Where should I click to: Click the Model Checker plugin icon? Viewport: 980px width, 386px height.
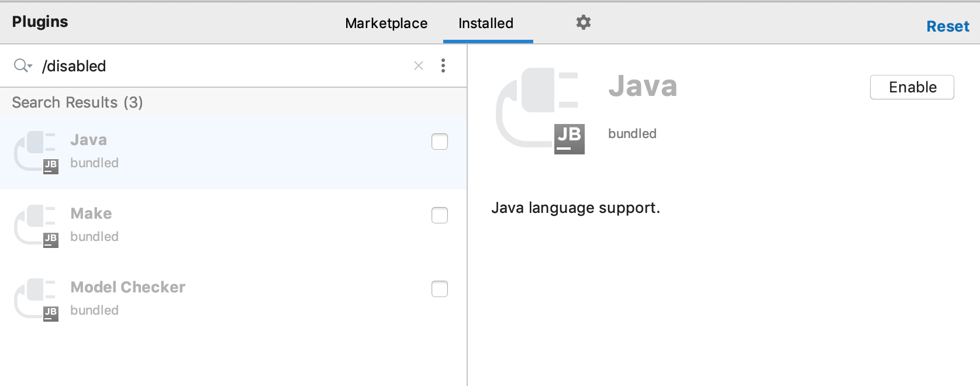36,299
